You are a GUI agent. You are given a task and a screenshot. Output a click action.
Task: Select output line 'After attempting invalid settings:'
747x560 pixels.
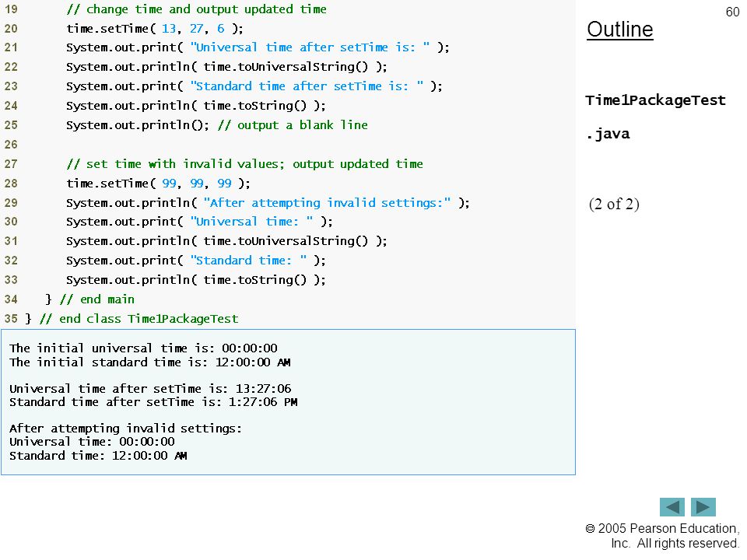(x=125, y=428)
